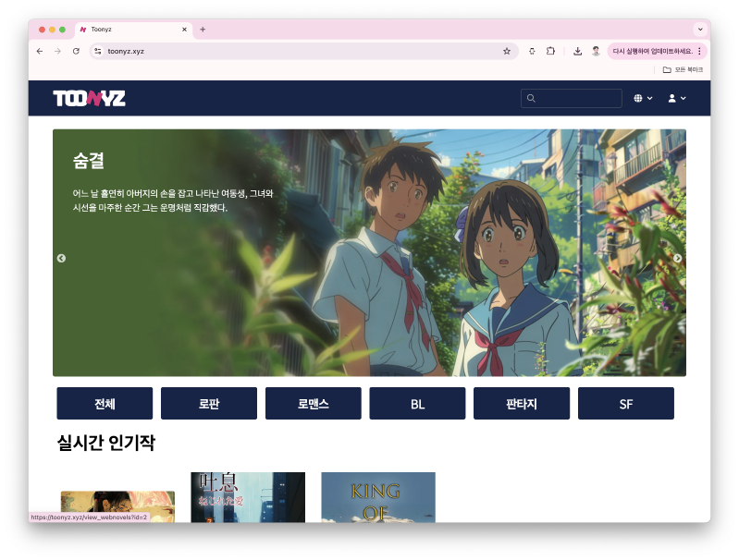Open the King Of novel cover

[378, 497]
